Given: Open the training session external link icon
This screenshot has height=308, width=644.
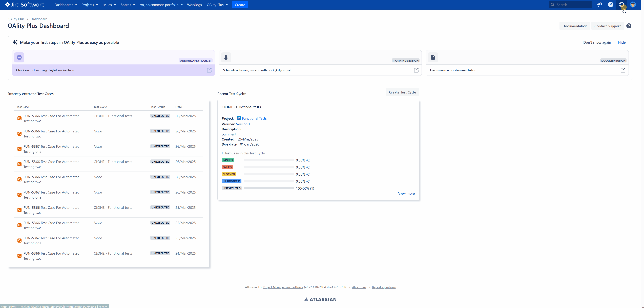Looking at the screenshot, I should 416,70.
